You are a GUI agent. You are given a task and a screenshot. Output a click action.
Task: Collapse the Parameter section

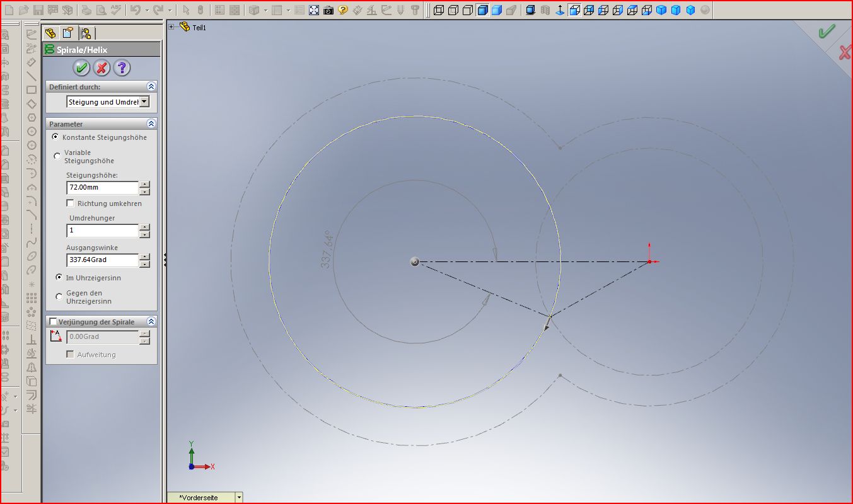click(x=151, y=124)
